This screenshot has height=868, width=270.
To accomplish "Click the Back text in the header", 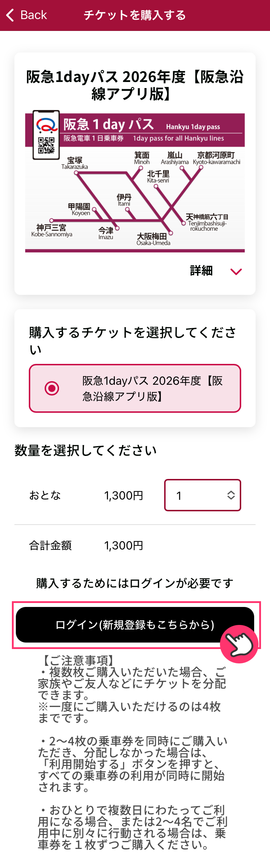I will click(x=33, y=15).
